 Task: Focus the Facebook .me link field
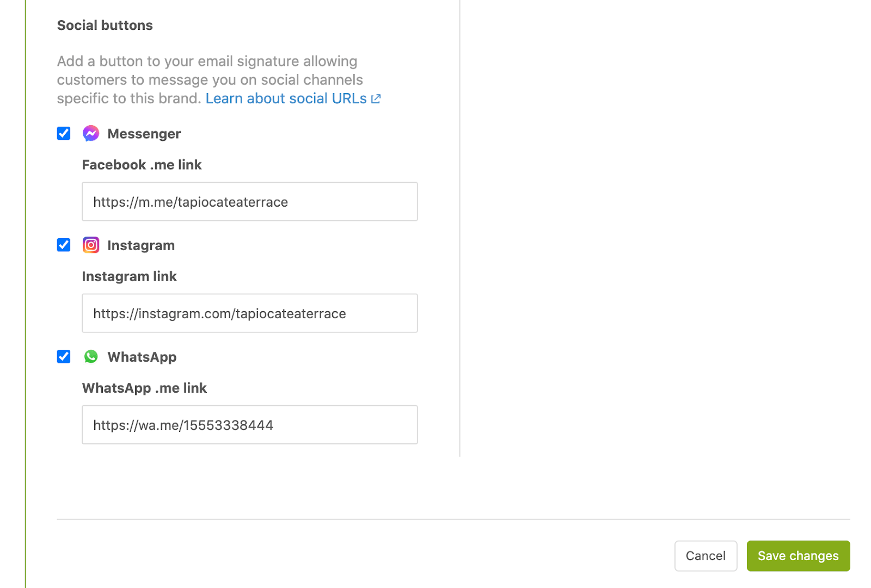[x=250, y=202]
